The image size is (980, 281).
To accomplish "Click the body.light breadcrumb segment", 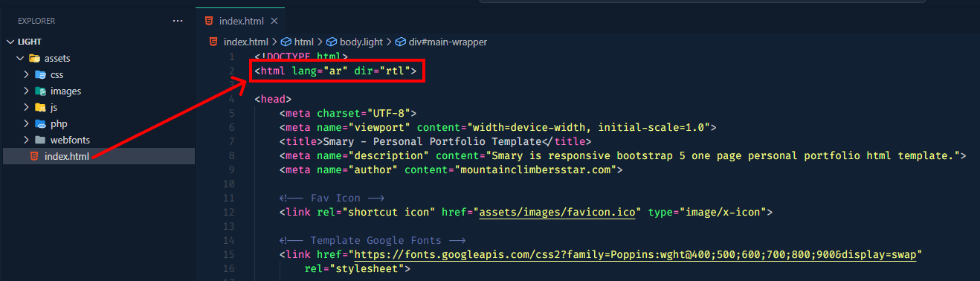I will click(x=361, y=42).
